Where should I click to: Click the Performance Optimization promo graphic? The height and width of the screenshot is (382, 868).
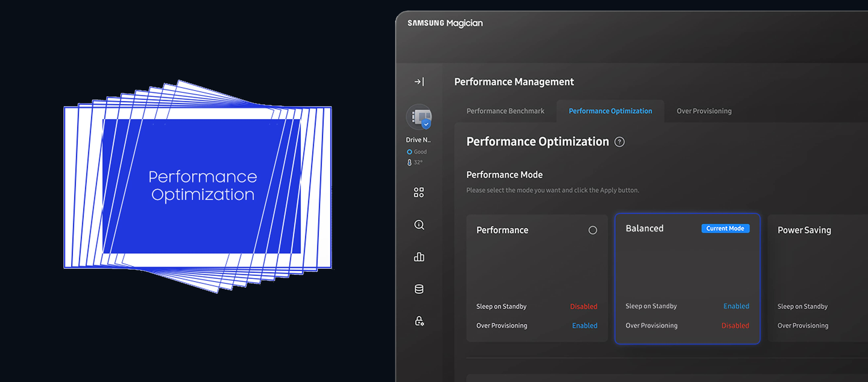tap(198, 186)
